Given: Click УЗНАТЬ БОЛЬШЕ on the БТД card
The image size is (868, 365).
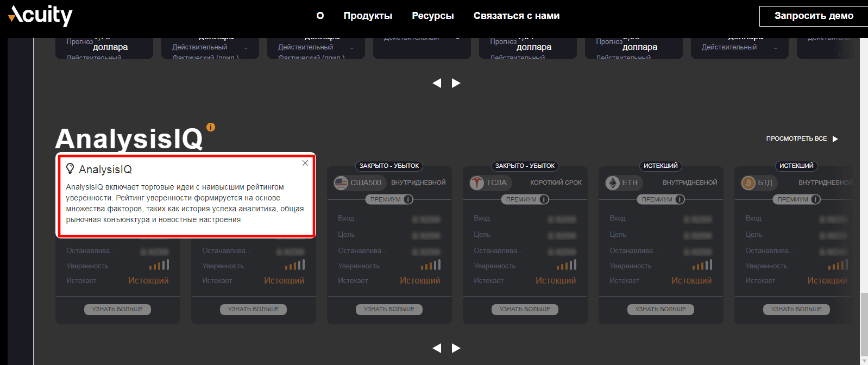Looking at the screenshot, I should (796, 310).
